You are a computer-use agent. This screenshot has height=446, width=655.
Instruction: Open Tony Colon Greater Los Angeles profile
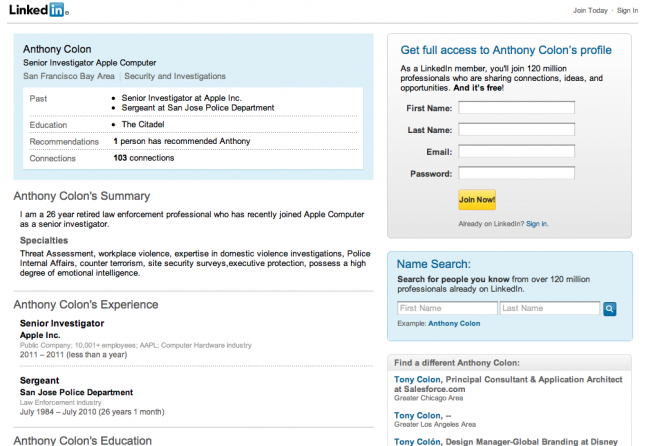pos(418,415)
